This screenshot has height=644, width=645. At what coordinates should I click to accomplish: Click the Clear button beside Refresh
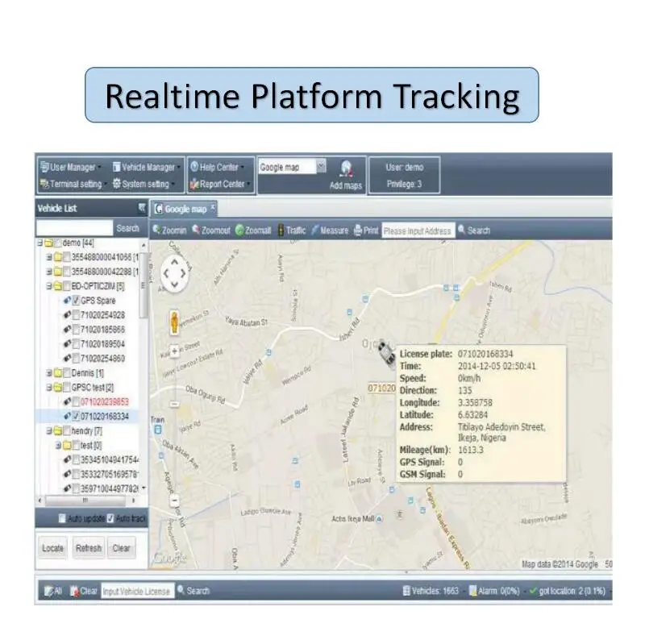pyautogui.click(x=122, y=548)
